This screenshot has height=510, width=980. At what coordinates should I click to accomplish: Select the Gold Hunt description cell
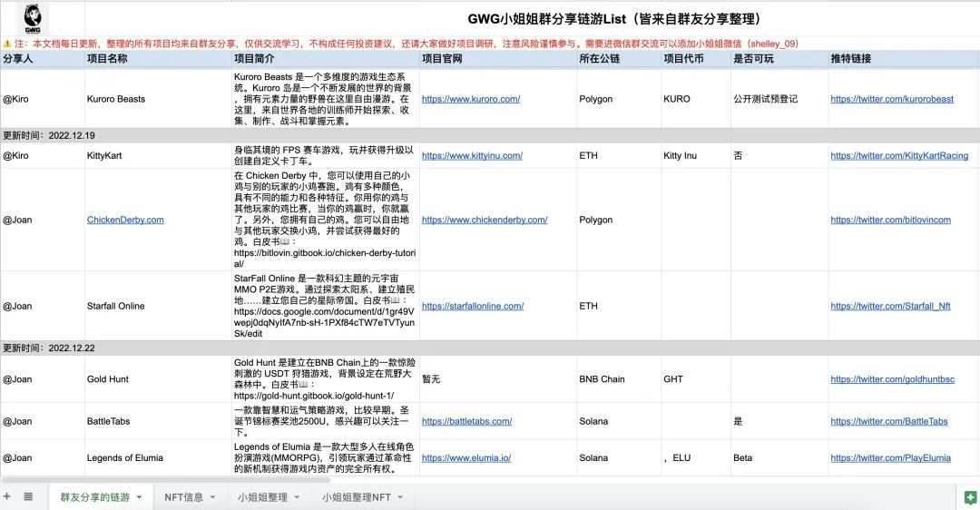click(326, 379)
